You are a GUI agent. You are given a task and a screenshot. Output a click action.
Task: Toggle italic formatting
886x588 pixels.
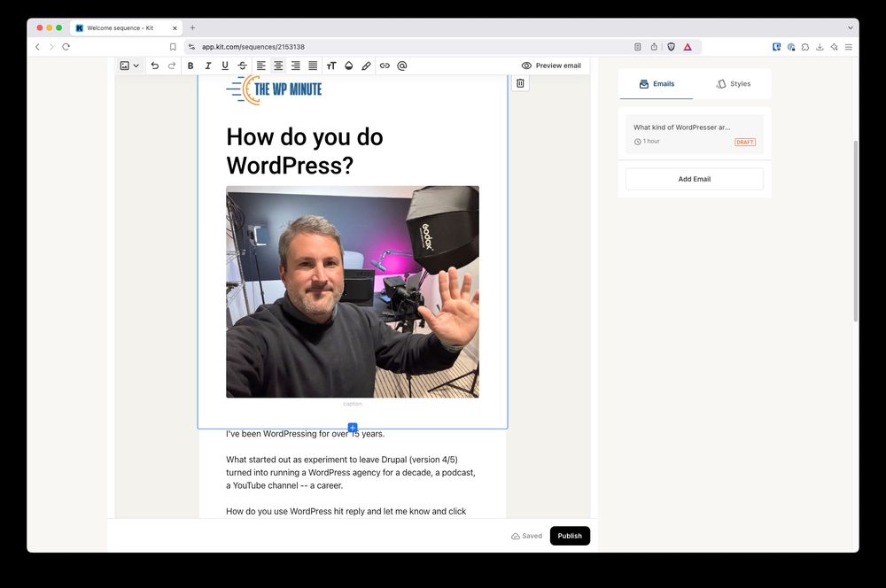click(x=208, y=66)
